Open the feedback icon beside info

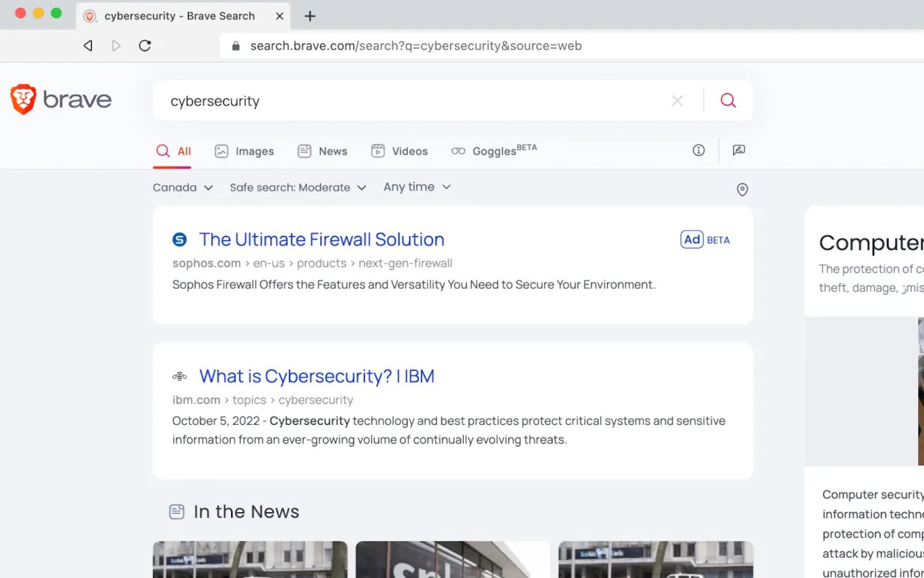click(738, 150)
